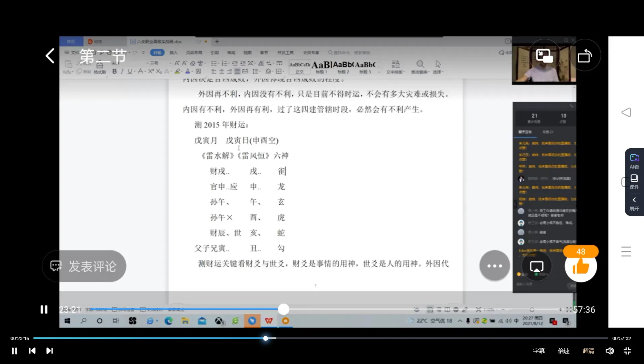
Task: Open the 课件 courseware button
Action: coord(634,181)
